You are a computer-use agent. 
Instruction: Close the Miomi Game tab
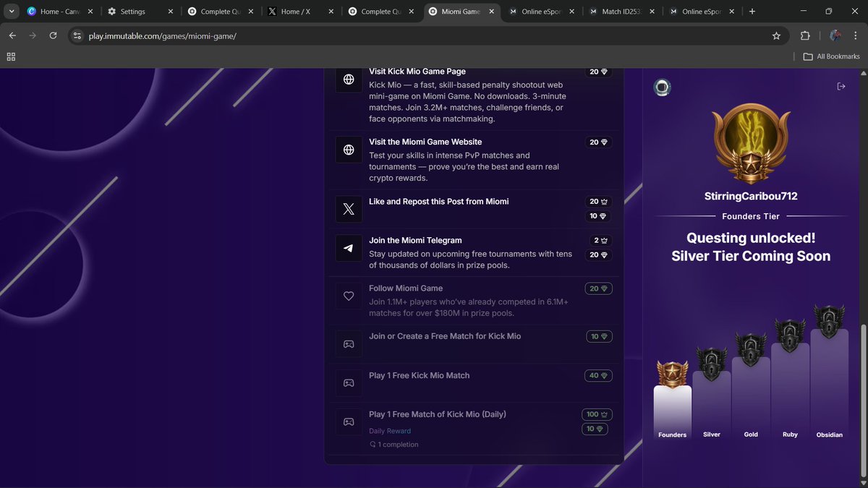coord(492,12)
